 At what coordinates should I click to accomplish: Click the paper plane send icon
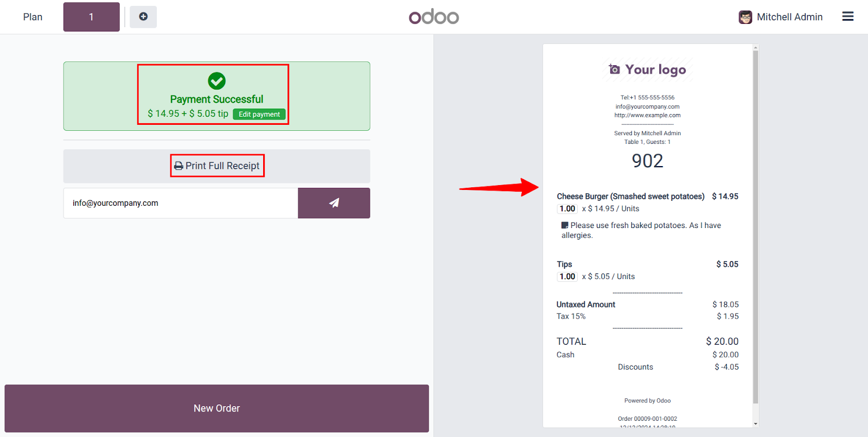click(x=334, y=203)
